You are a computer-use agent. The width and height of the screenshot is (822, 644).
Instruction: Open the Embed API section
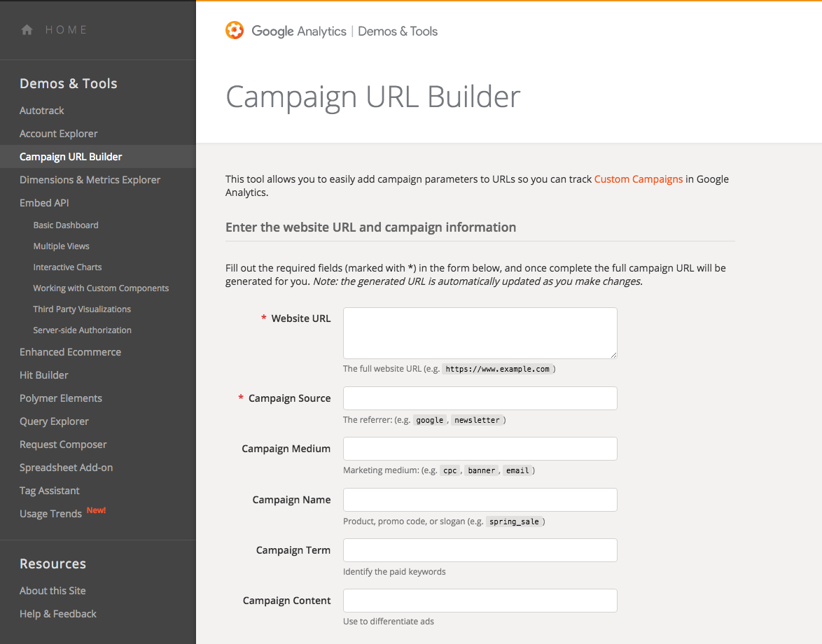[x=44, y=203]
